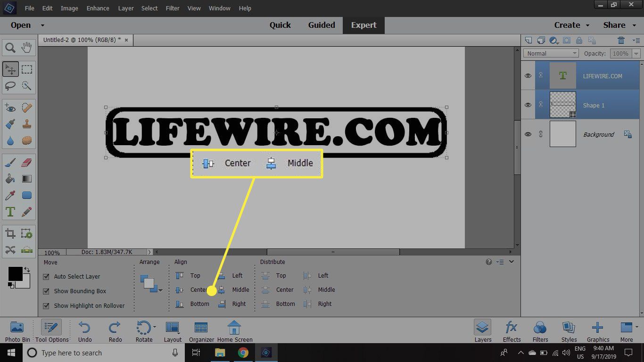This screenshot has height=362, width=644.
Task: Hide the Shape 1 layer
Action: pos(528,105)
